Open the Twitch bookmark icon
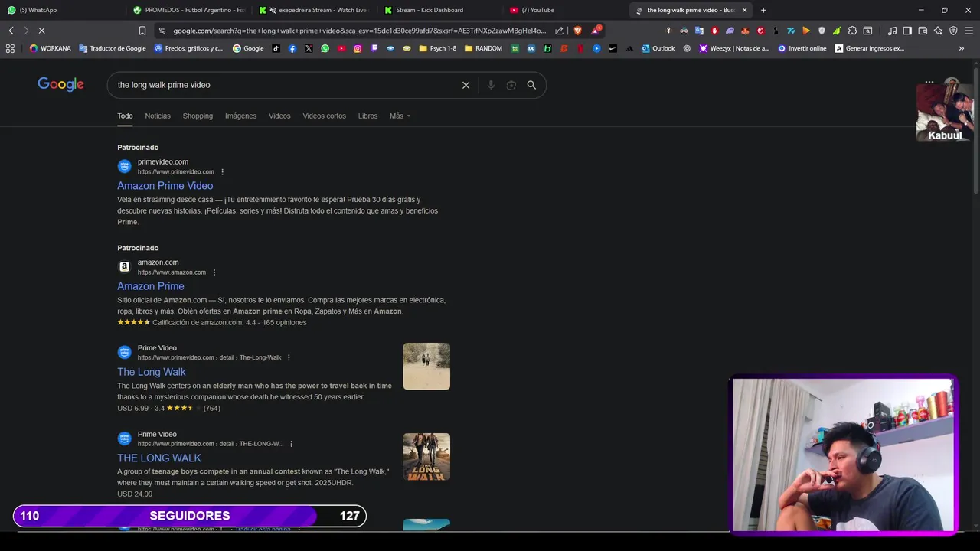This screenshot has height=551, width=980. [374, 48]
